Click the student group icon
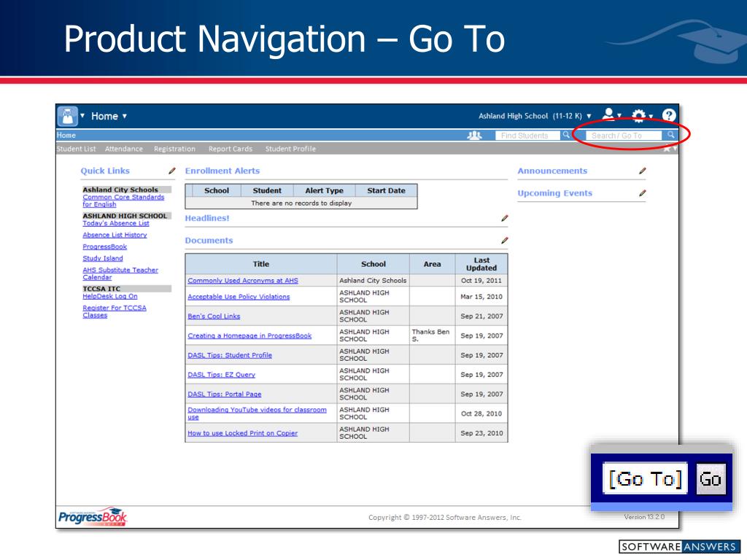The height and width of the screenshot is (560, 747). (x=474, y=136)
